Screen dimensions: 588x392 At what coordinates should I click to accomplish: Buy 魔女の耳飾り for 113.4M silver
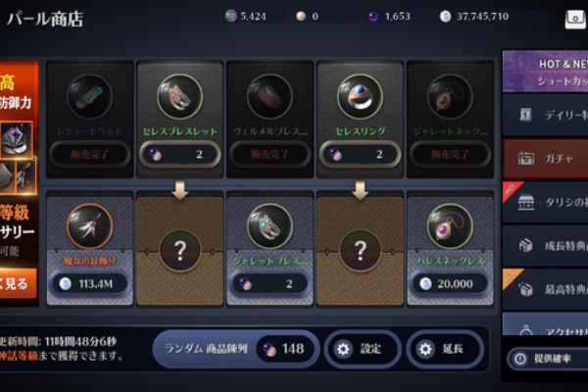click(89, 284)
